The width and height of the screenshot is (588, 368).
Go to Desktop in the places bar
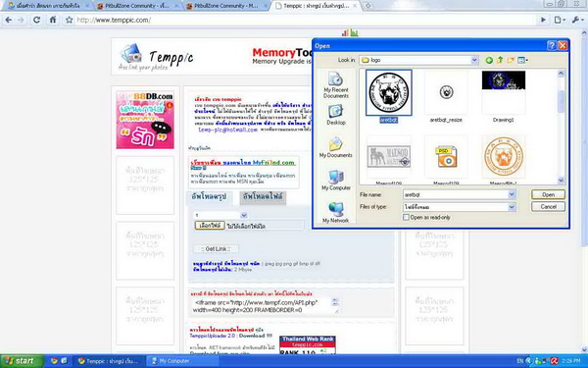(x=335, y=115)
